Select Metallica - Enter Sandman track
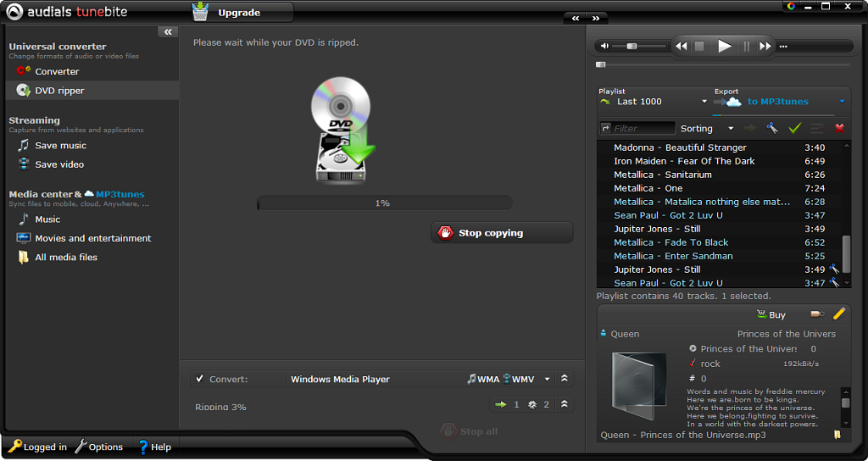 coord(720,256)
